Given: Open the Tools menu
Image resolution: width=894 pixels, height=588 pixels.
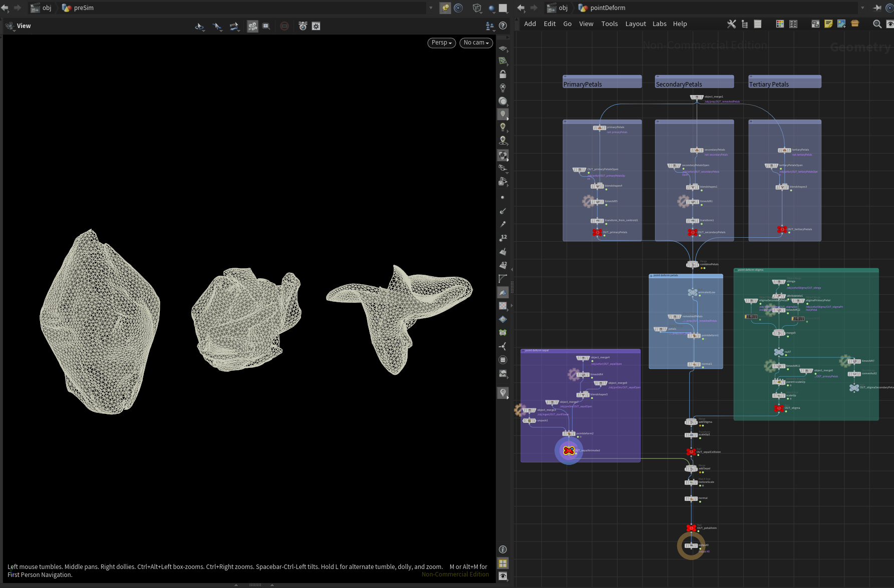Looking at the screenshot, I should (x=609, y=24).
